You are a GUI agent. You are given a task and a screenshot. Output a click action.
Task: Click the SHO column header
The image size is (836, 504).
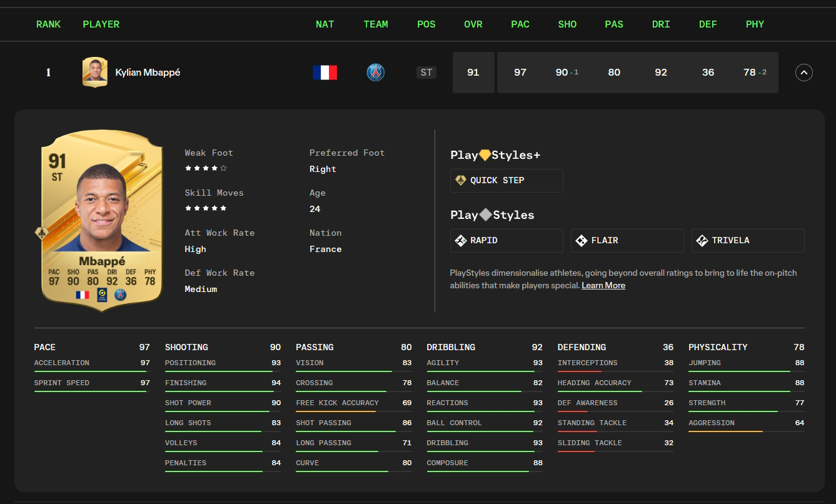click(x=567, y=24)
